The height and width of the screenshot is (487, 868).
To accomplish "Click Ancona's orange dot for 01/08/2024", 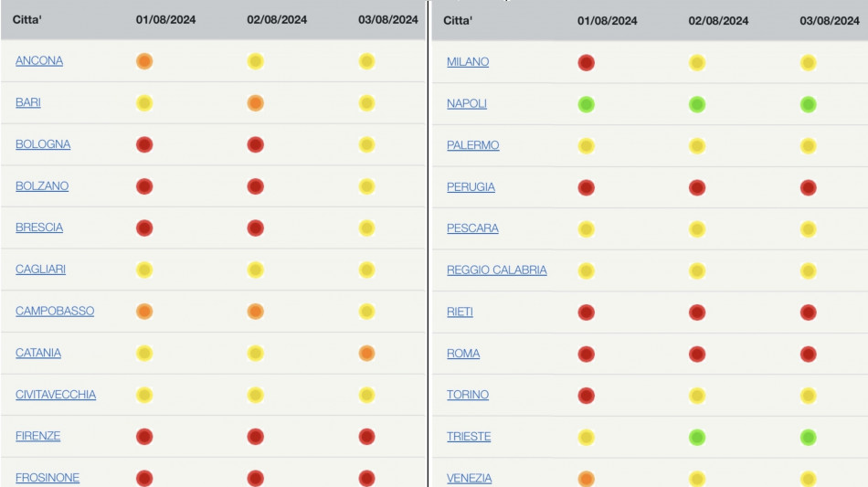I will (x=144, y=61).
